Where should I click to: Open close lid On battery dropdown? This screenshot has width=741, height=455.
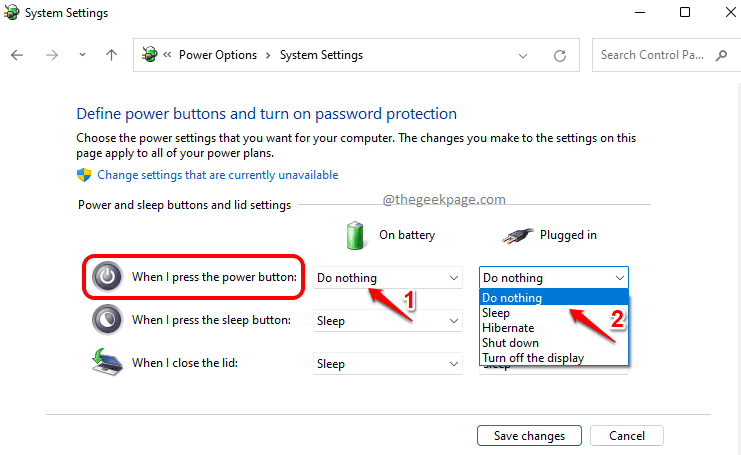[x=388, y=364]
